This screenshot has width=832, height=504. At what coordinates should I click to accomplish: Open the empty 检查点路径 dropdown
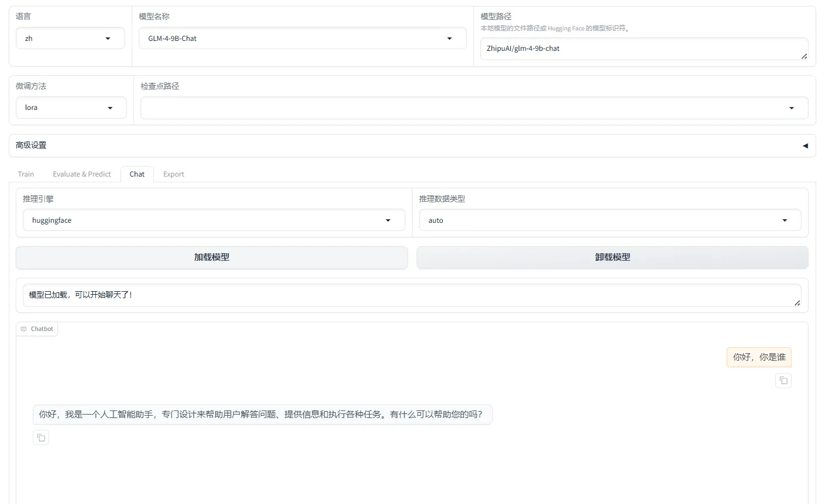[474, 108]
